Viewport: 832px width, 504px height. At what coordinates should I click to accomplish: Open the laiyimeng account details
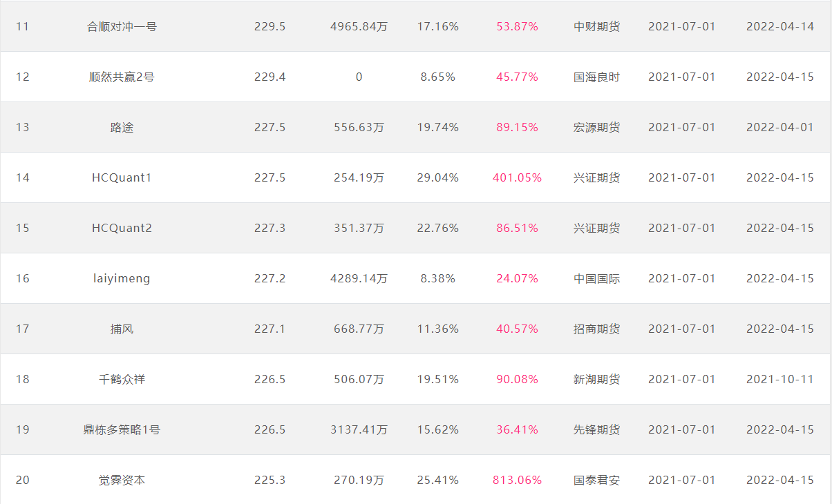(x=122, y=278)
